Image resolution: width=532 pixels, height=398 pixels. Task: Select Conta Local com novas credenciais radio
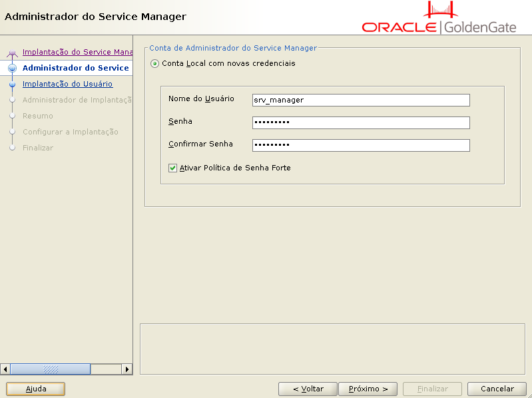154,63
